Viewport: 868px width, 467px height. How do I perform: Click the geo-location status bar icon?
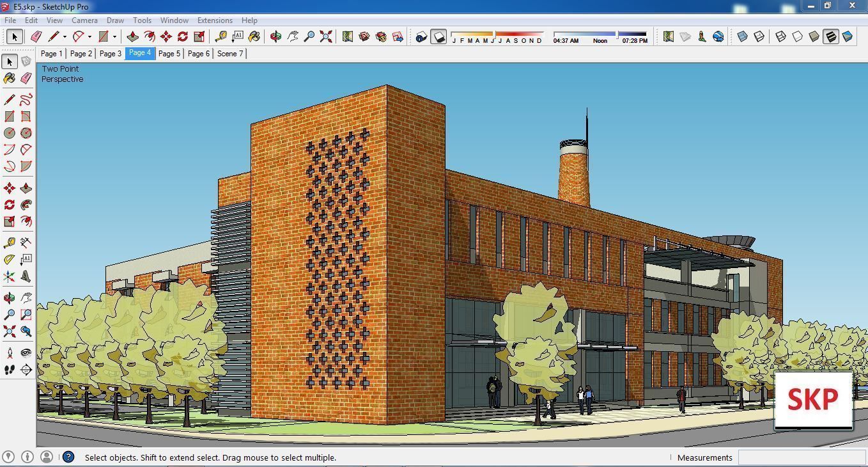pos(9,457)
